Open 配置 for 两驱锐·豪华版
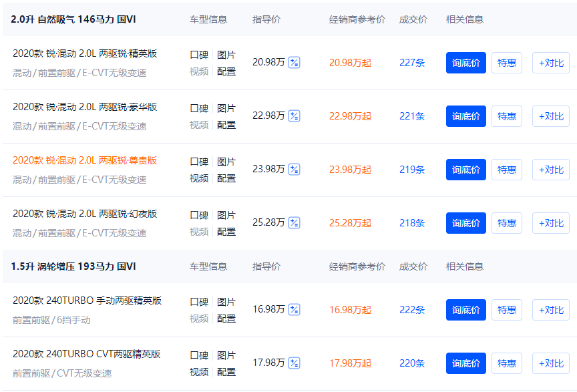 pyautogui.click(x=226, y=125)
